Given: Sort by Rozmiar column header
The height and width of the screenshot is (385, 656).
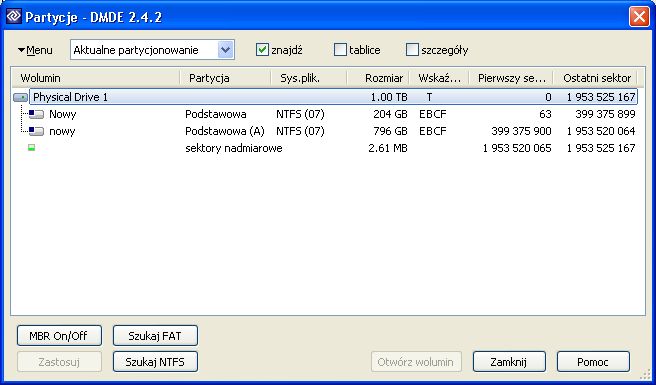Looking at the screenshot, I should 378,78.
